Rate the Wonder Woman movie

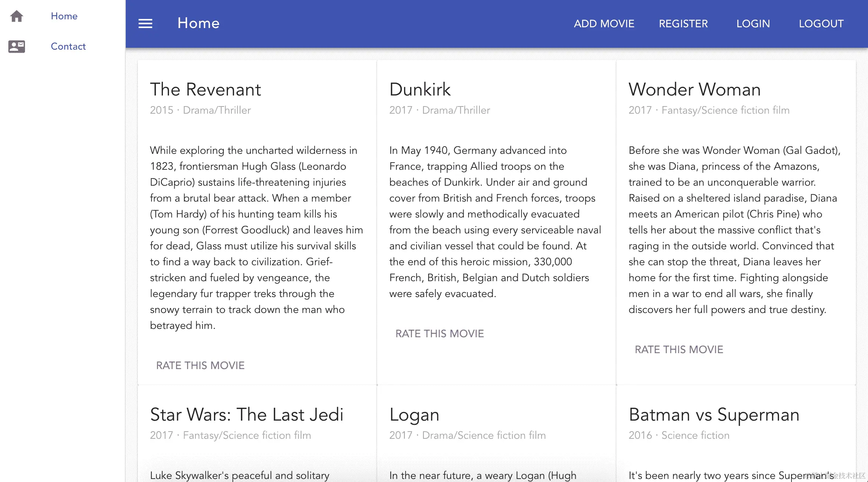pos(679,349)
